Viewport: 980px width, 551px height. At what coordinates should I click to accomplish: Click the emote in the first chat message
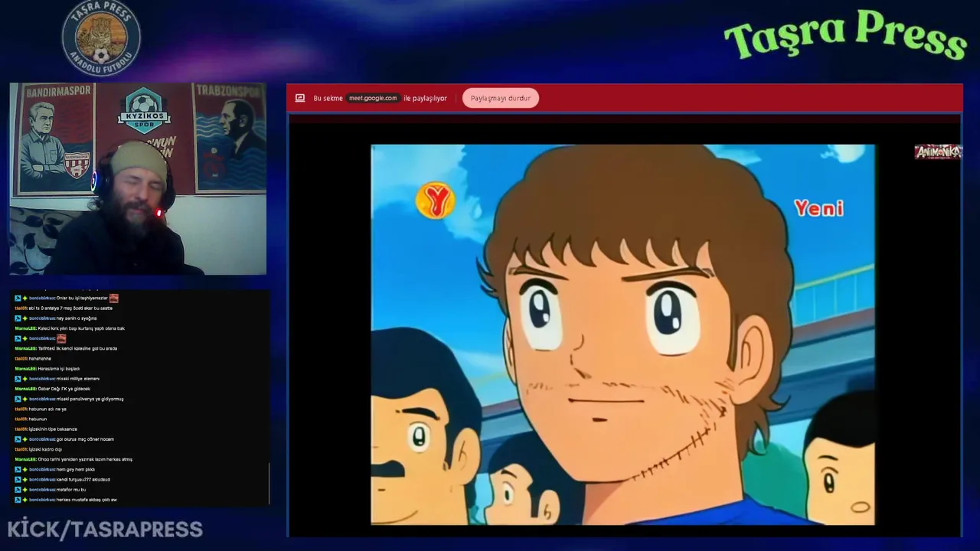click(x=113, y=298)
